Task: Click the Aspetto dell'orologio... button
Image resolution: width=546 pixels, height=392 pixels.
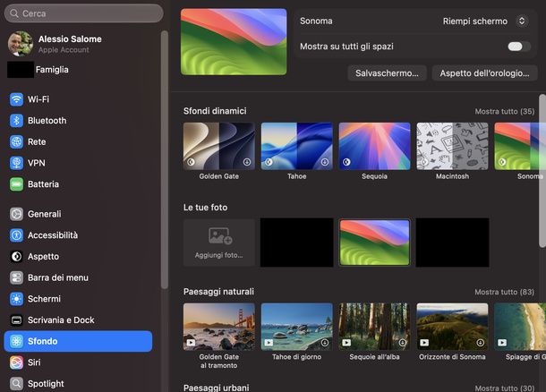Action: pyautogui.click(x=484, y=73)
